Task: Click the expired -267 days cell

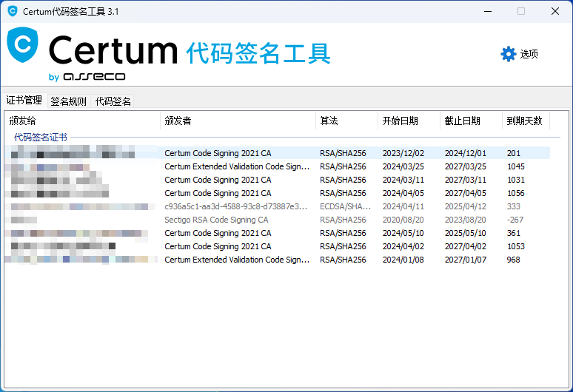Action: pyautogui.click(x=515, y=220)
